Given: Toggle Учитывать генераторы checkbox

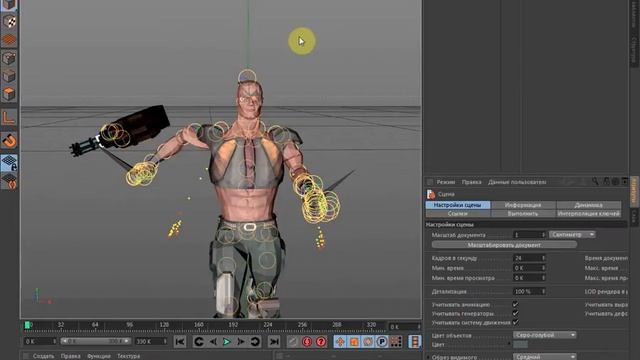Looking at the screenshot, I should pyautogui.click(x=516, y=313).
